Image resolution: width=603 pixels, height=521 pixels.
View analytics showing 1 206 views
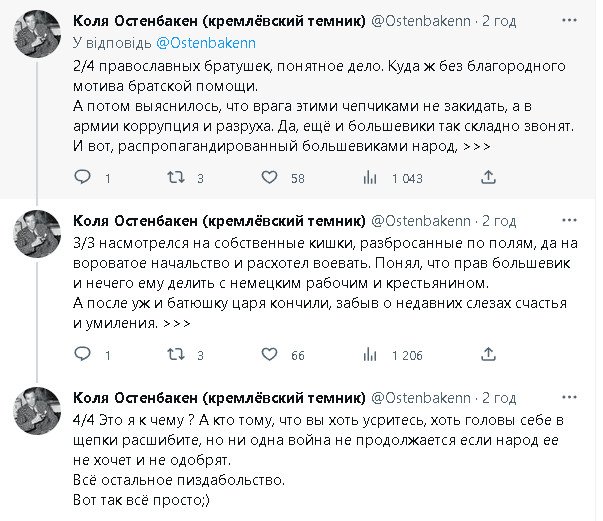point(369,355)
